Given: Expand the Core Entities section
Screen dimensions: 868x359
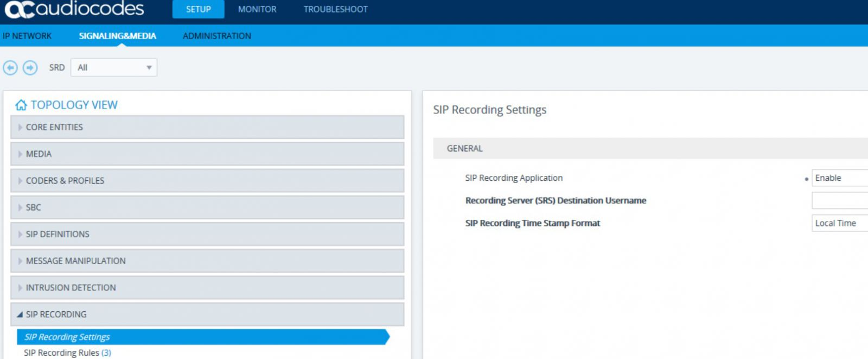Looking at the screenshot, I should pos(54,127).
